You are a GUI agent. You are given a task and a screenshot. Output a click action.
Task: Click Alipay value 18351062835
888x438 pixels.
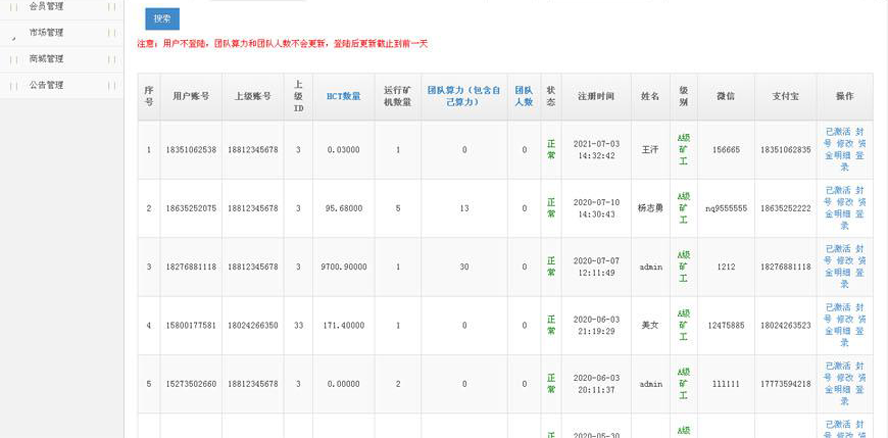tap(785, 150)
